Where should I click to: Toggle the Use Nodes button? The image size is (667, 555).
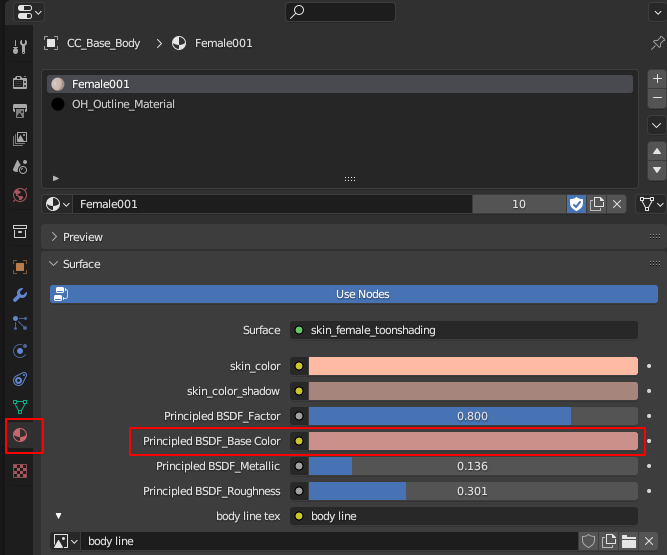(354, 294)
